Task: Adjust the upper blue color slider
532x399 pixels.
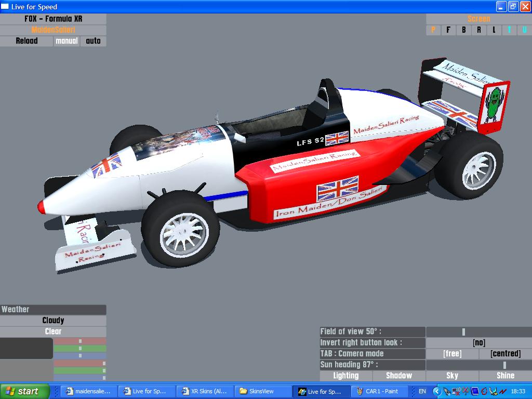Action: tap(80, 355)
